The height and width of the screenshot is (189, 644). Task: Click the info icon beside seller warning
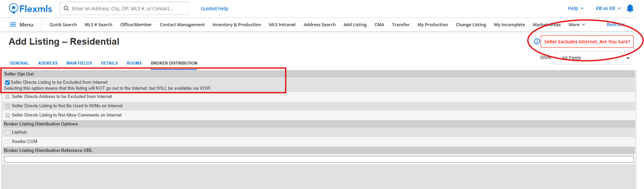click(x=537, y=41)
